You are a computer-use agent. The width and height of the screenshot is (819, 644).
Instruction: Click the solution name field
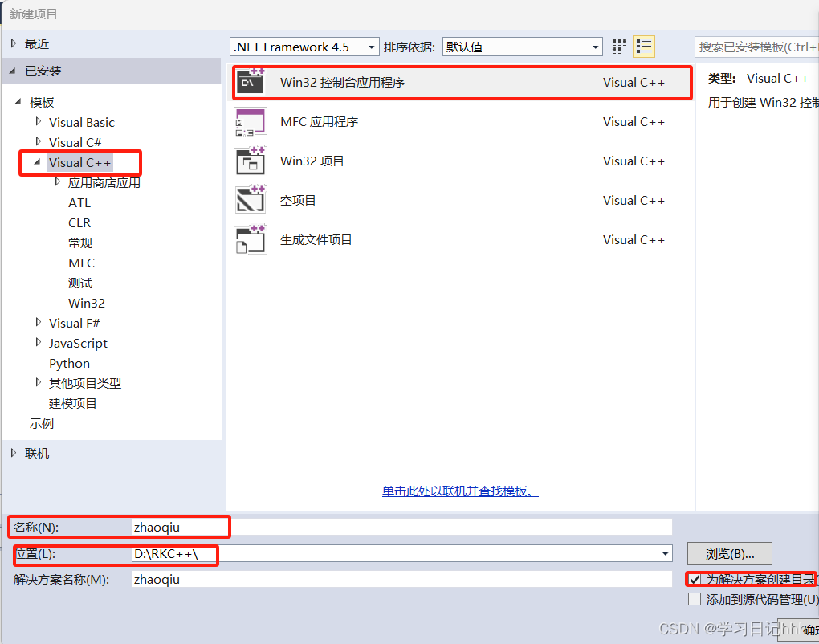[401, 579]
